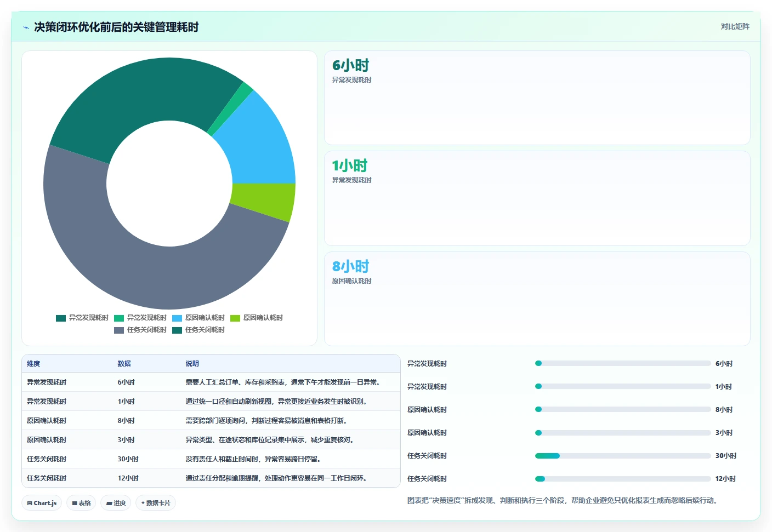Select the 表格 chip
Viewport: 772px width, 532px height.
tap(81, 503)
